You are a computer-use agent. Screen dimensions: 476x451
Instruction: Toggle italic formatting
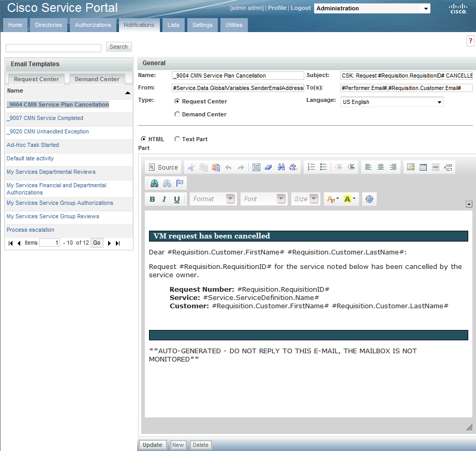(x=164, y=199)
